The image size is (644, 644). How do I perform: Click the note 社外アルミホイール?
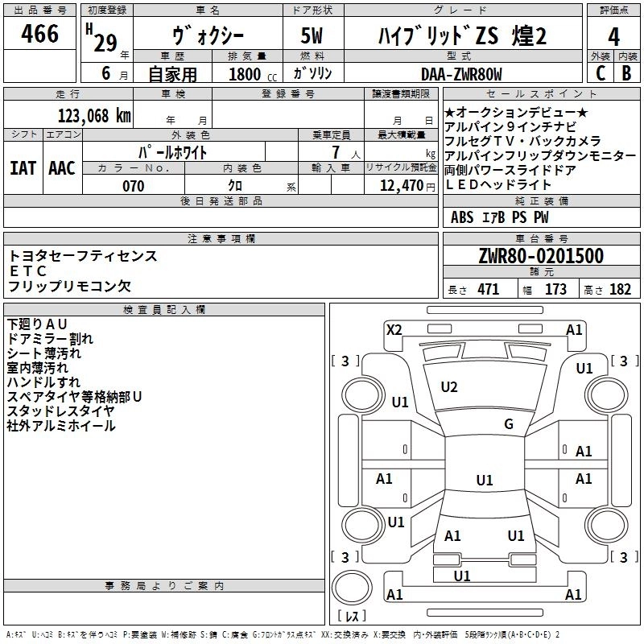61,426
